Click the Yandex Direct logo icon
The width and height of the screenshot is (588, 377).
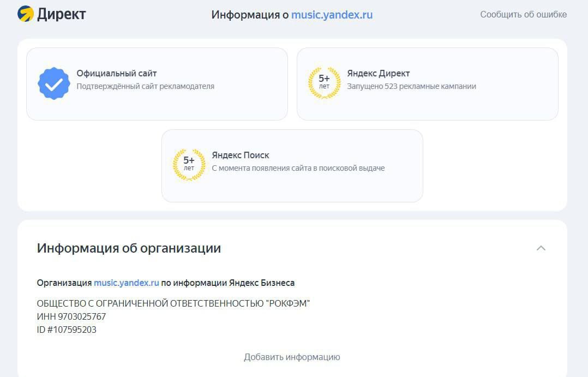tap(26, 14)
